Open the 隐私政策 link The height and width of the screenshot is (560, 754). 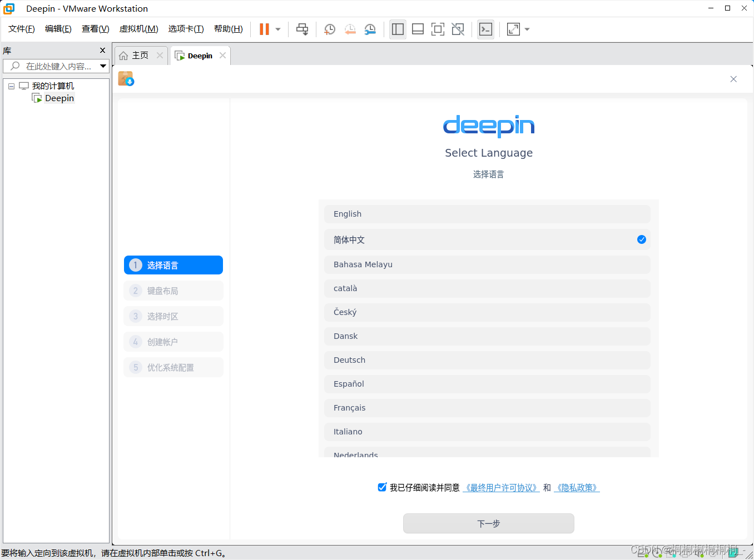pos(577,488)
